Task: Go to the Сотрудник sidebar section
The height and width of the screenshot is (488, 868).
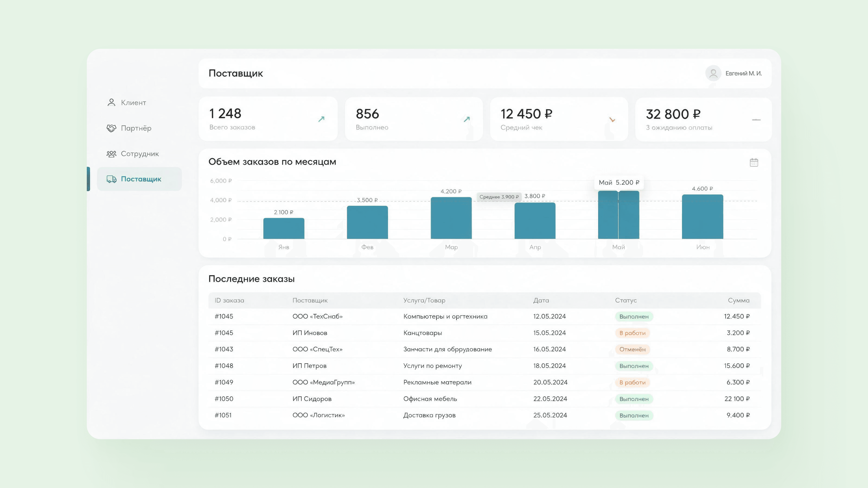Action: pyautogui.click(x=140, y=154)
